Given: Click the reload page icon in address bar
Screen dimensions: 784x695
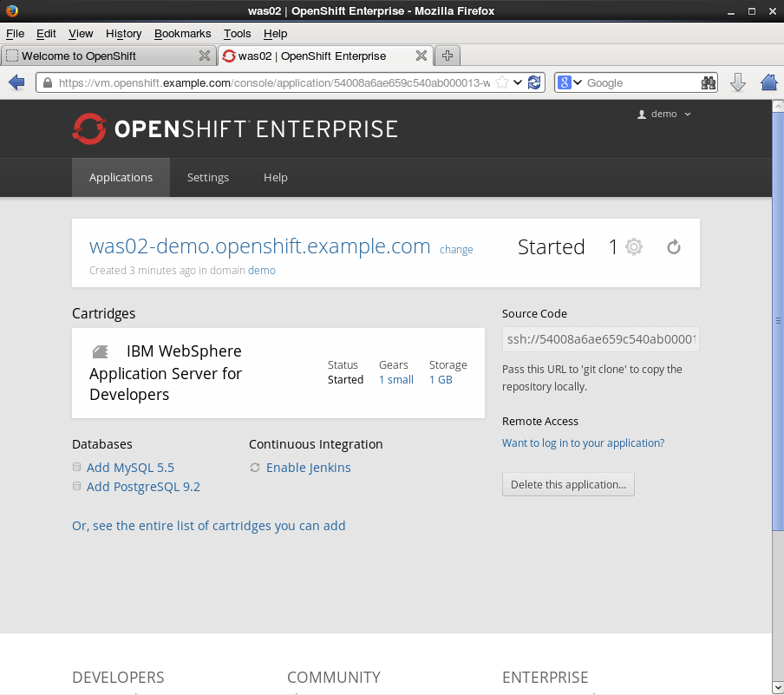Looking at the screenshot, I should pyautogui.click(x=534, y=82).
